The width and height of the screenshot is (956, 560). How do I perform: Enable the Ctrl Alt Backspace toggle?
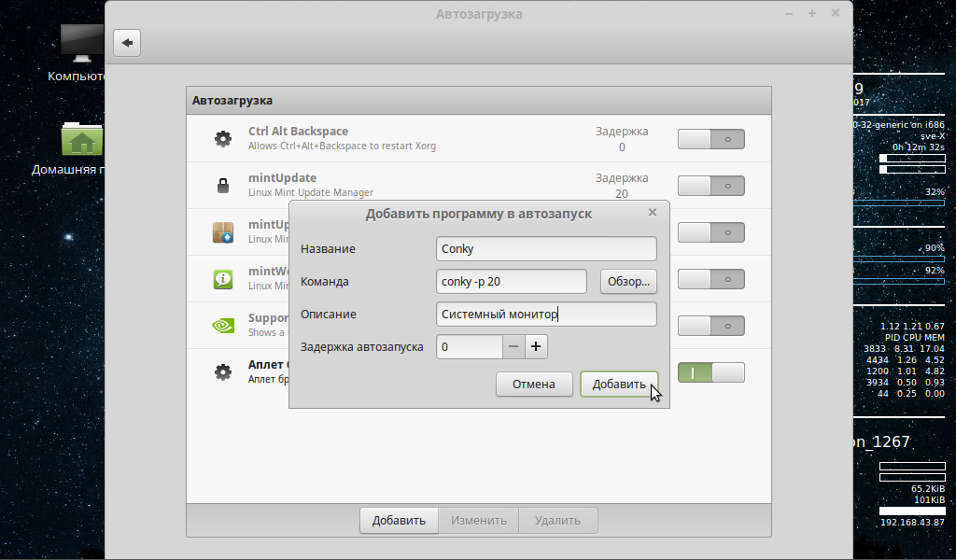(710, 138)
